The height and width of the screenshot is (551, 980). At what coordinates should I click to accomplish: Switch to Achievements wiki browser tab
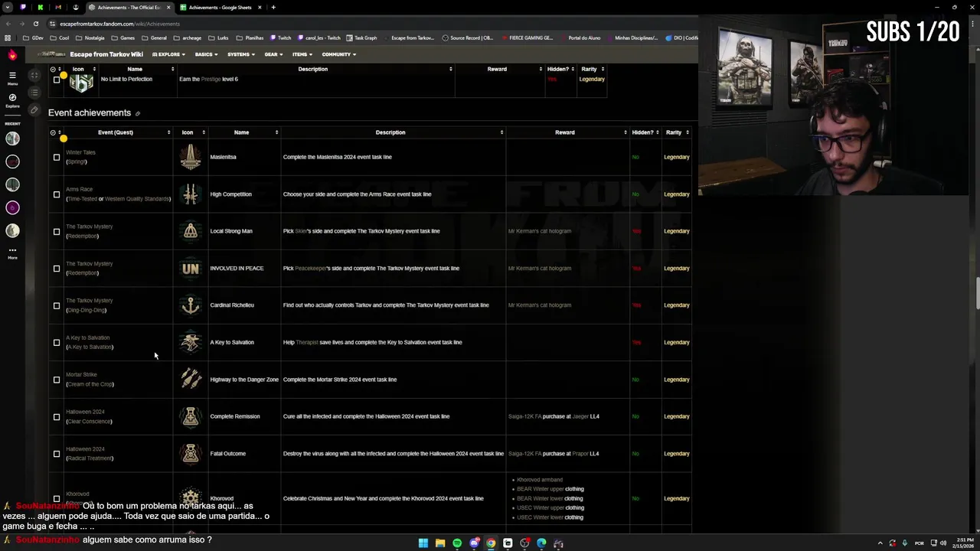click(x=129, y=8)
